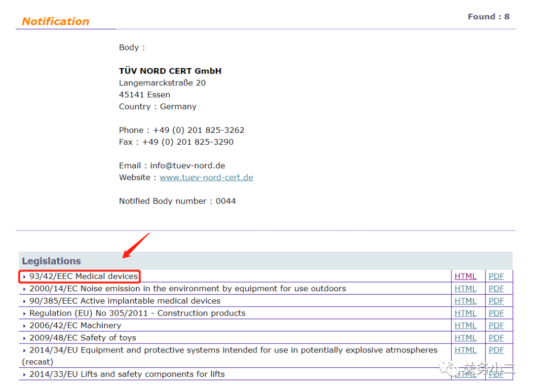Click the 'Country : Germany' line
Image resolution: width=533 pixels, height=392 pixels.
(158, 107)
